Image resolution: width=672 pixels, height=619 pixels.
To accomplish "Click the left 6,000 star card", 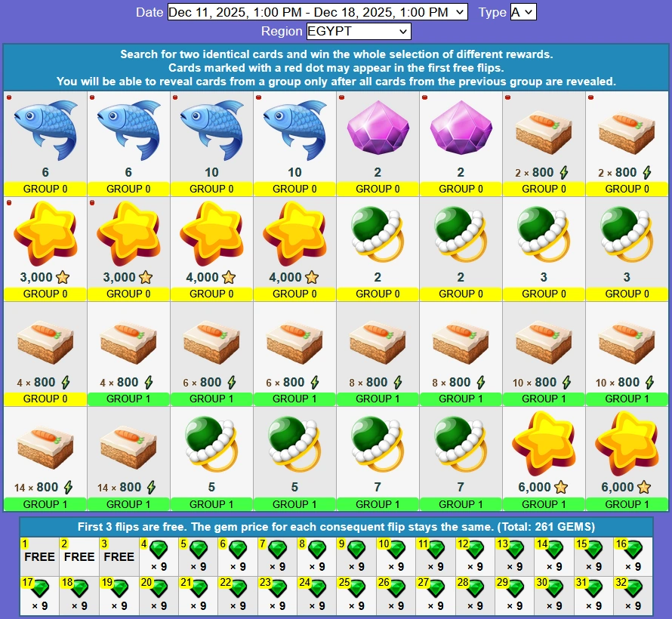I will click(544, 459).
